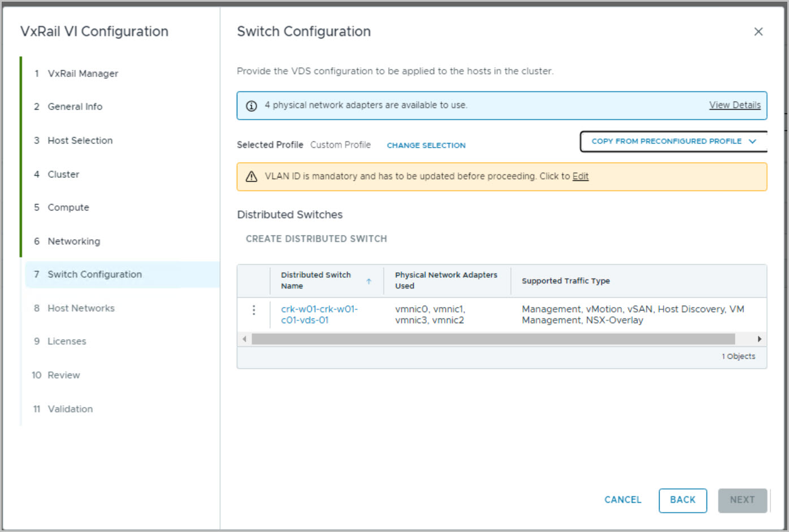The width and height of the screenshot is (789, 532).
Task: Open View Details for network adapters
Action: 734,105
